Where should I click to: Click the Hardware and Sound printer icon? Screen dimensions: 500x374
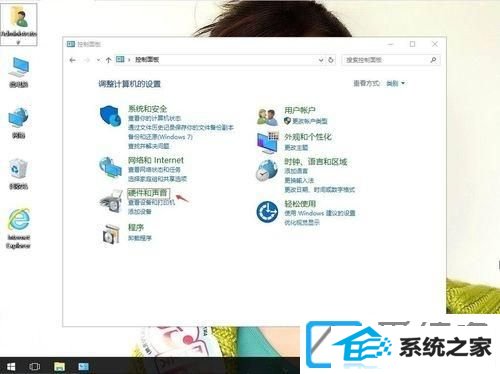pos(111,200)
